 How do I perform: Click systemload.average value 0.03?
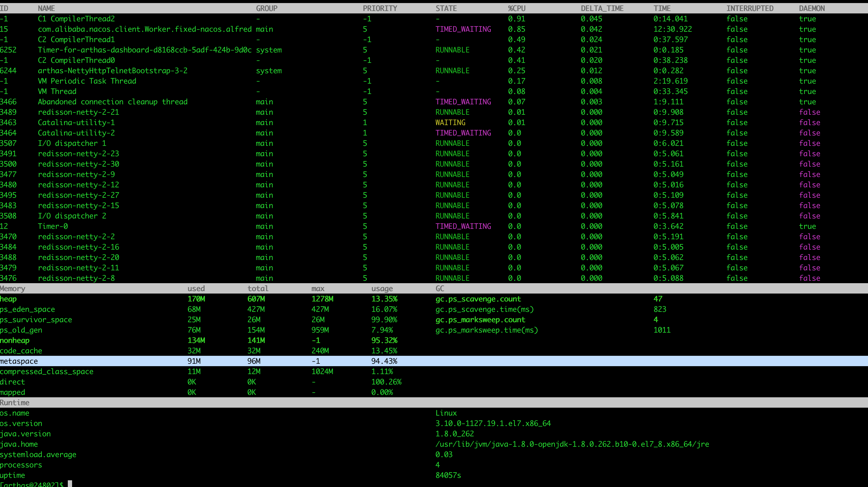point(444,455)
